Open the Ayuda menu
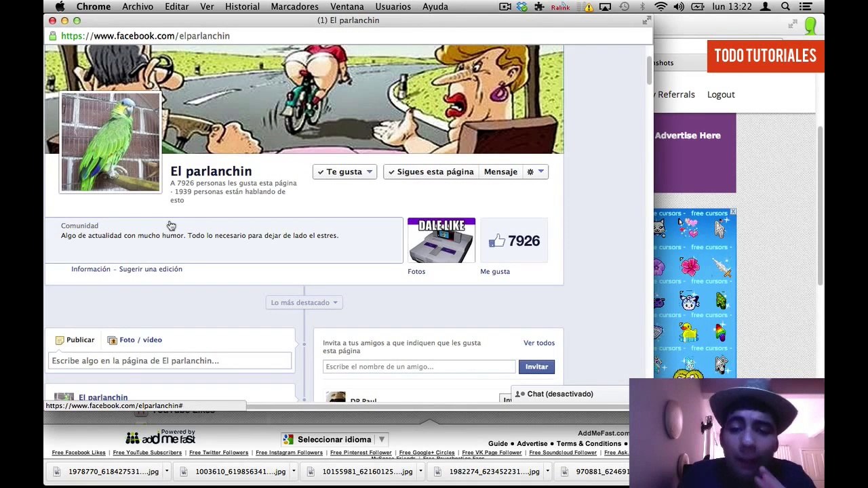This screenshot has height=488, width=868. tap(435, 7)
